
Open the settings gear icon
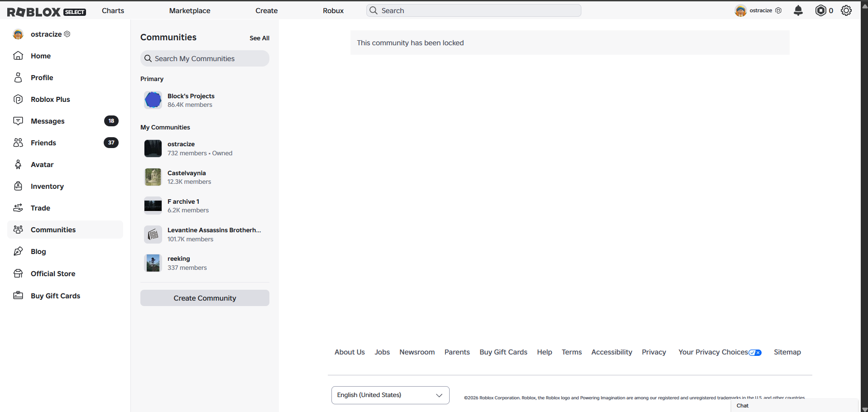846,10
